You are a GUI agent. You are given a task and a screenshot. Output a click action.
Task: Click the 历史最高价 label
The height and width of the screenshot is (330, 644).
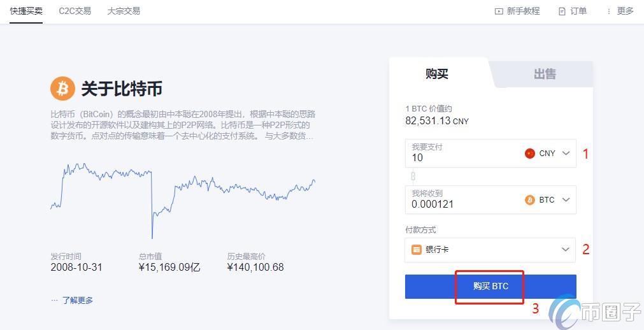click(x=246, y=257)
